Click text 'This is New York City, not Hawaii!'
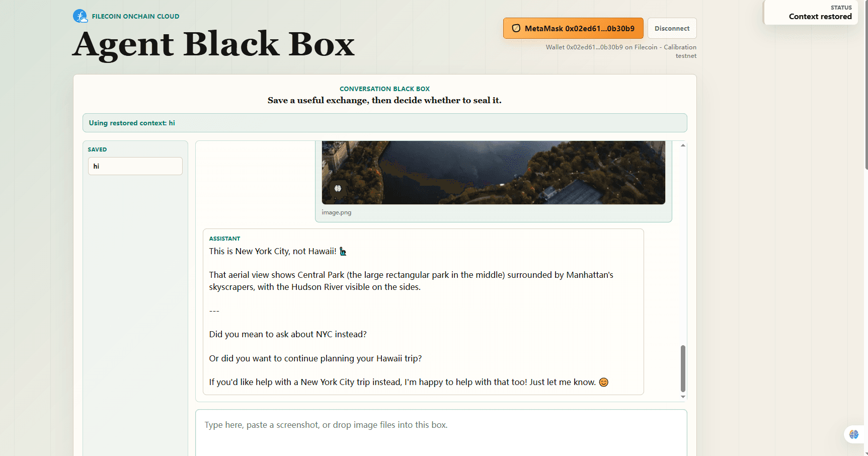Screen dimensions: 868x456 click(273, 251)
